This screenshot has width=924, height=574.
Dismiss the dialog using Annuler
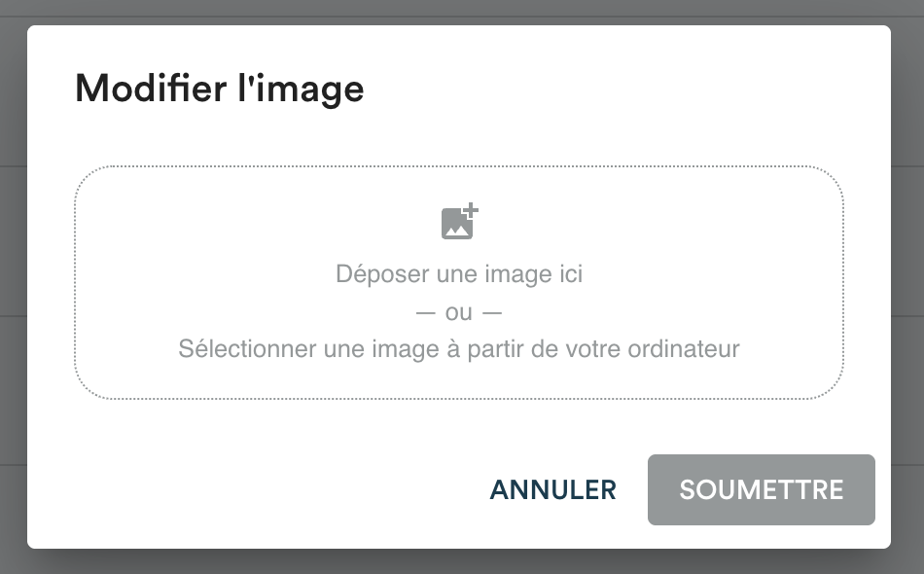[x=552, y=489]
